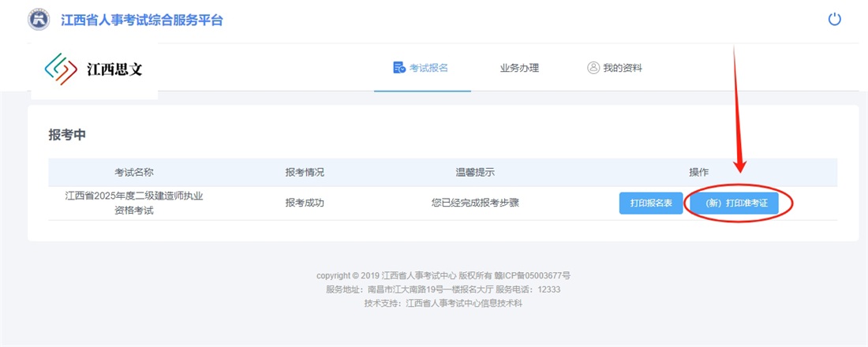Click the 江西思文 logo image
The height and width of the screenshot is (347, 868).
click(x=93, y=69)
